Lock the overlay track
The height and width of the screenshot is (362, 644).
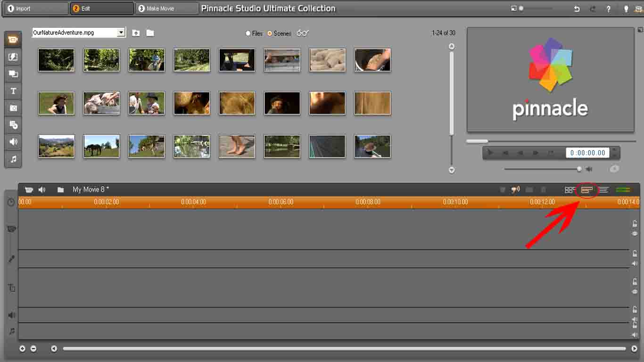click(635, 282)
